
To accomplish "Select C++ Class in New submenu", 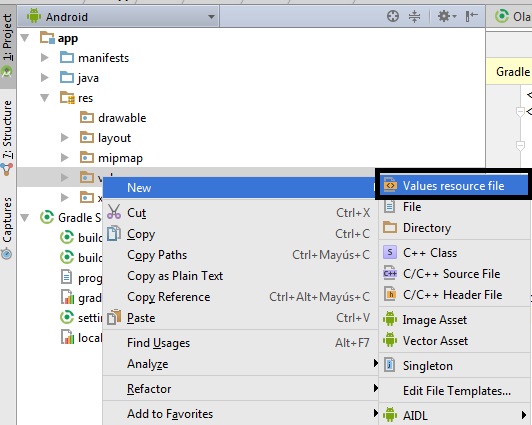I will click(454, 253).
